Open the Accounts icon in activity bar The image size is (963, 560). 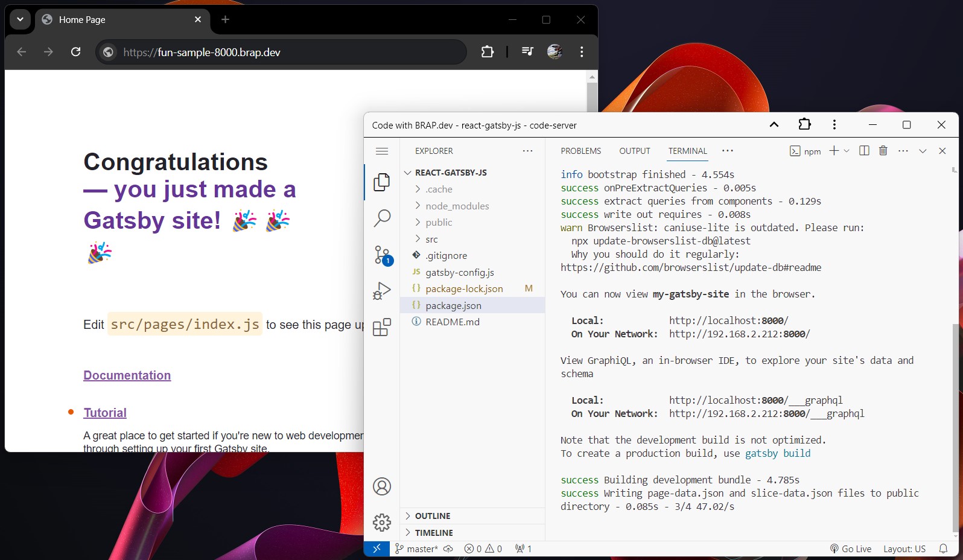click(382, 486)
